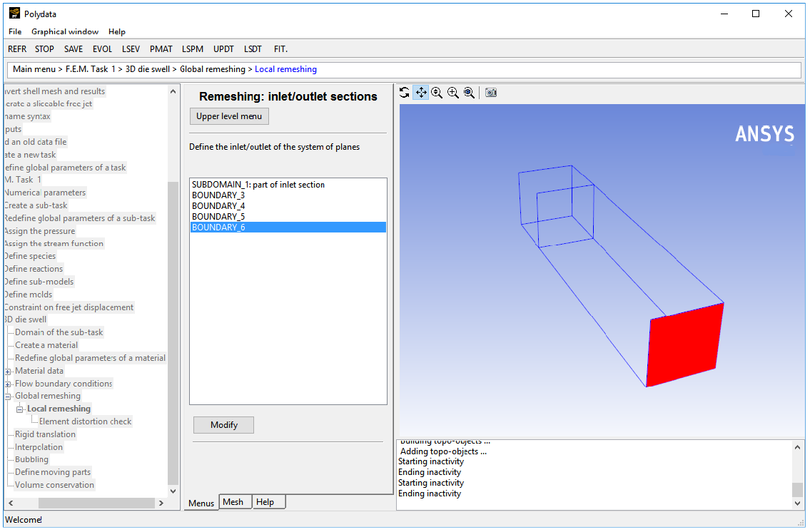The height and width of the screenshot is (532, 810).
Task: Expand the Material data tree node
Action: pyautogui.click(x=8, y=372)
